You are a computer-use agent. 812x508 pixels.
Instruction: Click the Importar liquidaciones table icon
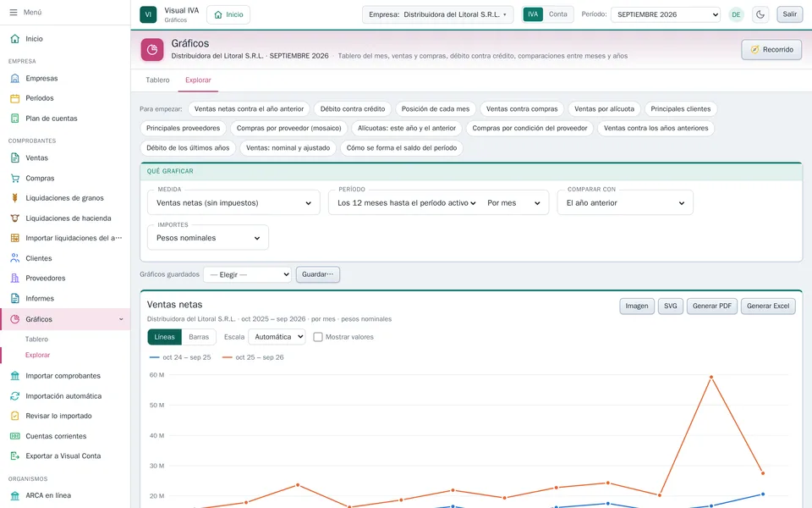pyautogui.click(x=15, y=238)
